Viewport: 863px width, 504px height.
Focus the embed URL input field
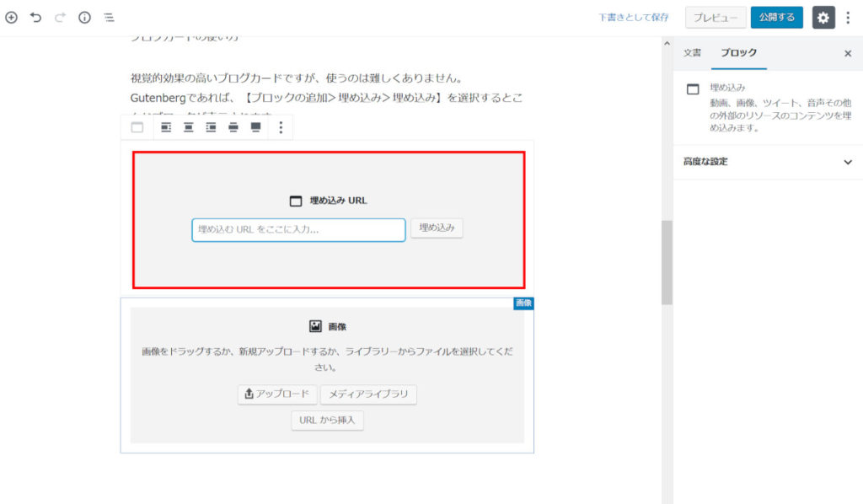tap(298, 230)
